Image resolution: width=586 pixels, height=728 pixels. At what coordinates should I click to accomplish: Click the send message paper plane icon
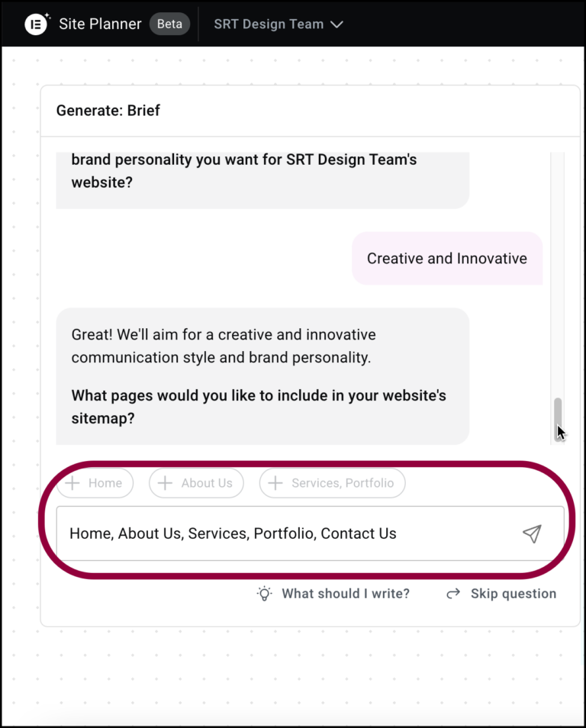point(533,534)
